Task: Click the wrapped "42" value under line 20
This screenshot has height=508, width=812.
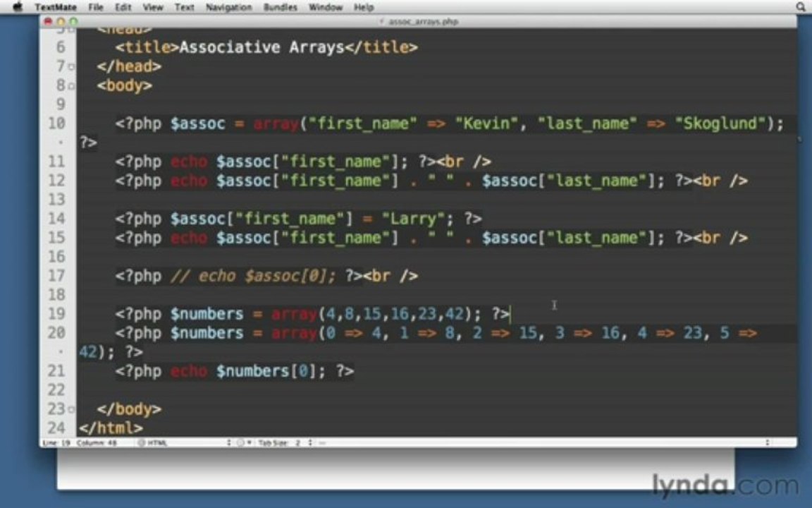Action: pyautogui.click(x=88, y=352)
